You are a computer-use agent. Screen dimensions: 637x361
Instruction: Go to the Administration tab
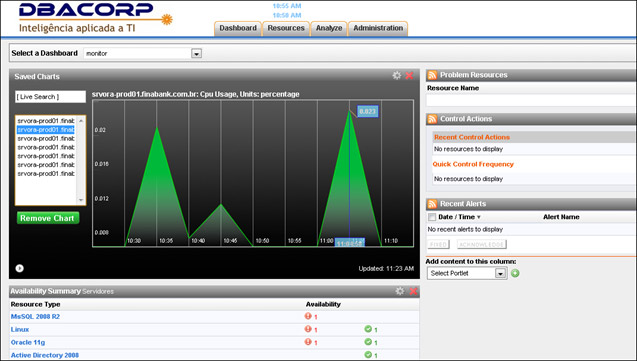click(x=378, y=28)
